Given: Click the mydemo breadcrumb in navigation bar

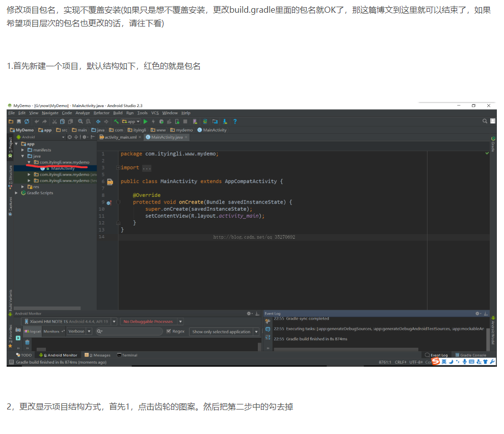Looking at the screenshot, I should (x=181, y=130).
